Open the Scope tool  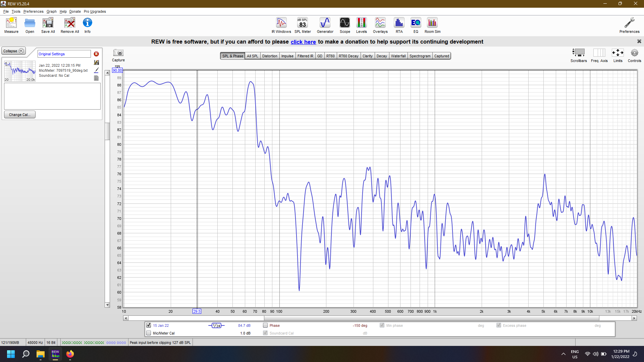click(x=345, y=25)
